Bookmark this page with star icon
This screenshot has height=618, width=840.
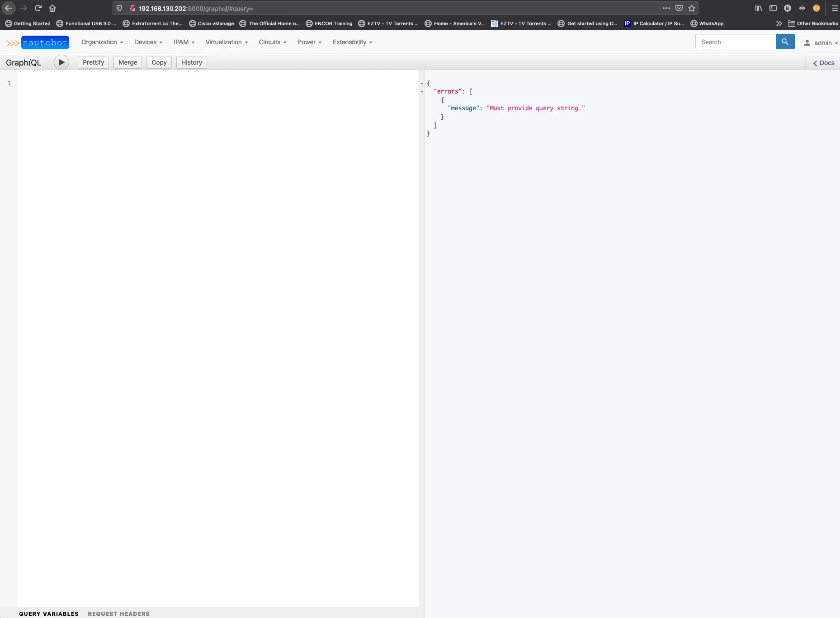point(692,8)
